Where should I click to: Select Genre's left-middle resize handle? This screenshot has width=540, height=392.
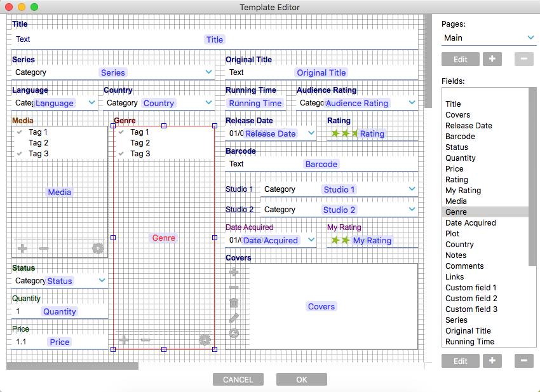(113, 238)
